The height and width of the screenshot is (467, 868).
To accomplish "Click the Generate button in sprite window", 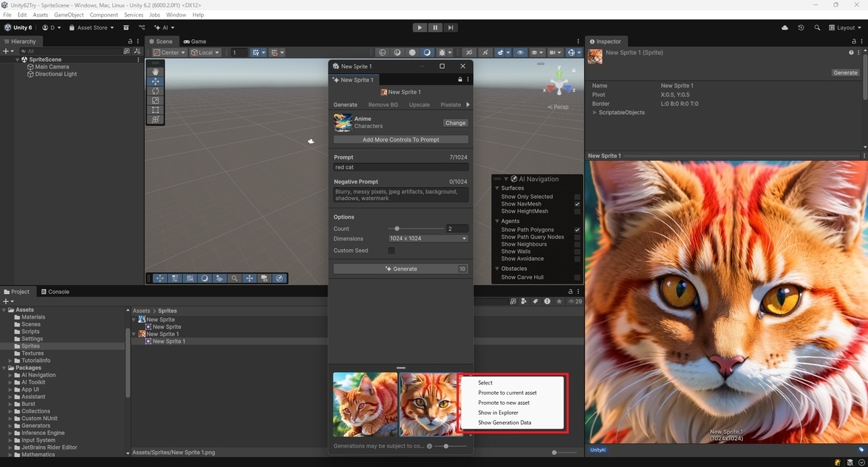I will [401, 269].
